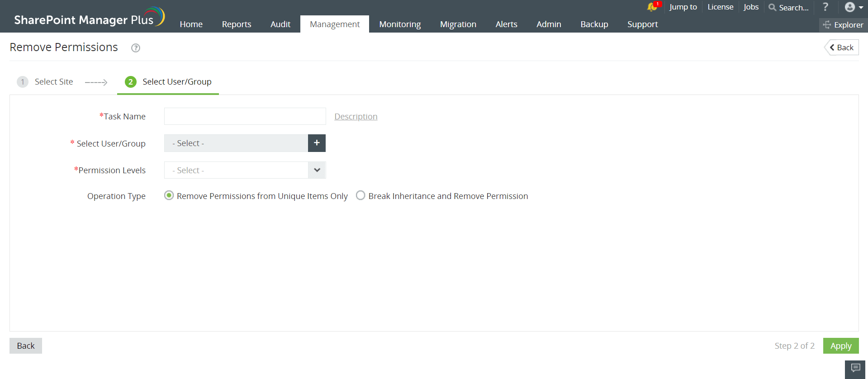Open the Explorer panel

(x=843, y=25)
